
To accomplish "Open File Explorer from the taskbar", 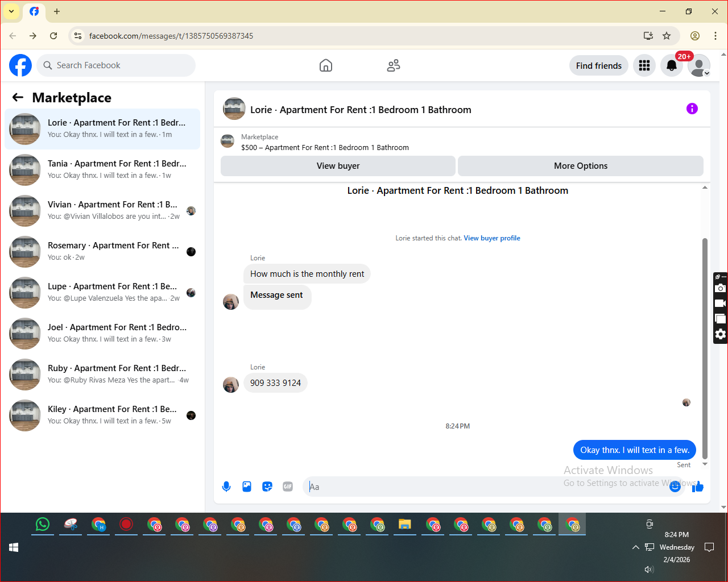I will click(405, 525).
